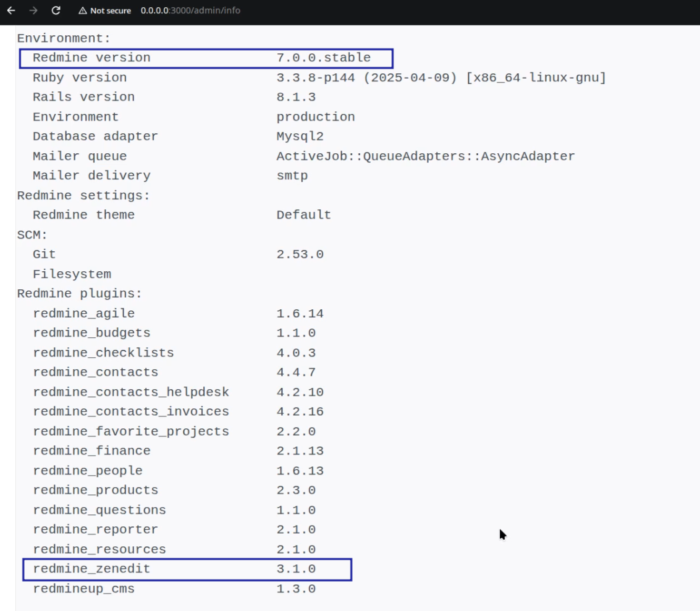Select version 4.0.3 of redmine_checklists

click(296, 352)
